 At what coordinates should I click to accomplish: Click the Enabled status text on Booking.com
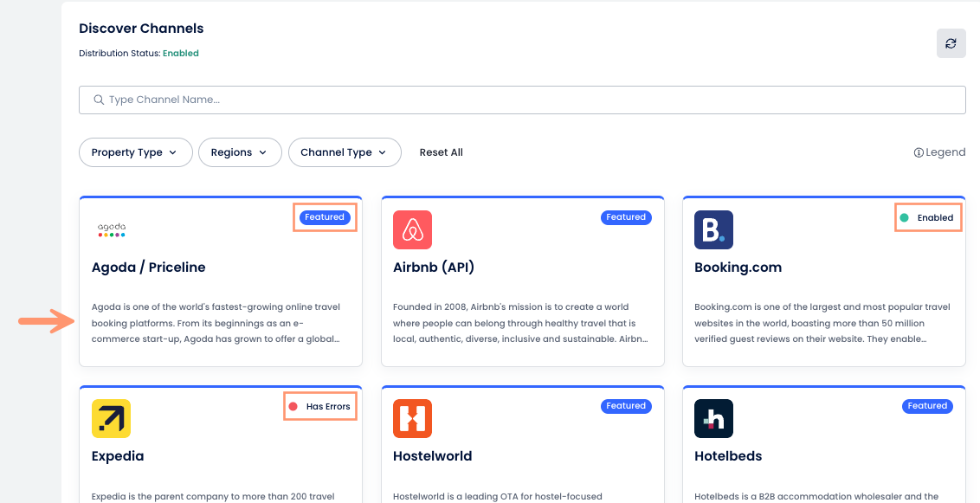(x=935, y=218)
